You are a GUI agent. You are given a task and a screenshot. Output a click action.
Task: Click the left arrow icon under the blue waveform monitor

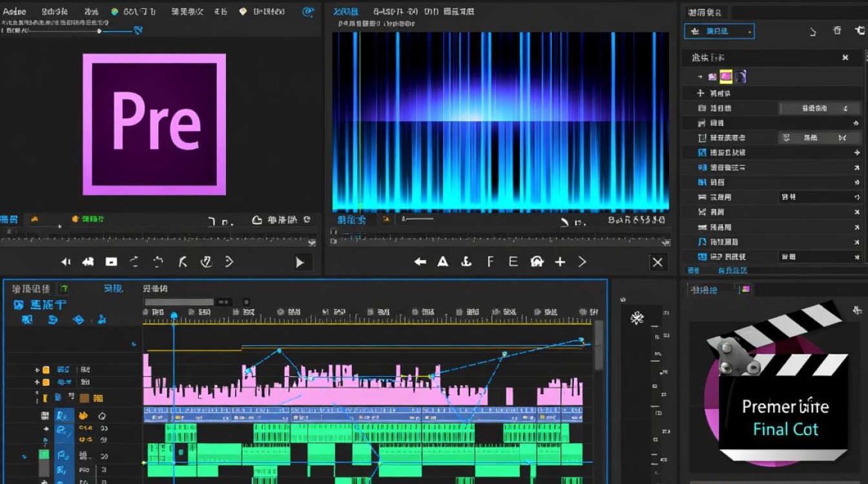pyautogui.click(x=420, y=261)
